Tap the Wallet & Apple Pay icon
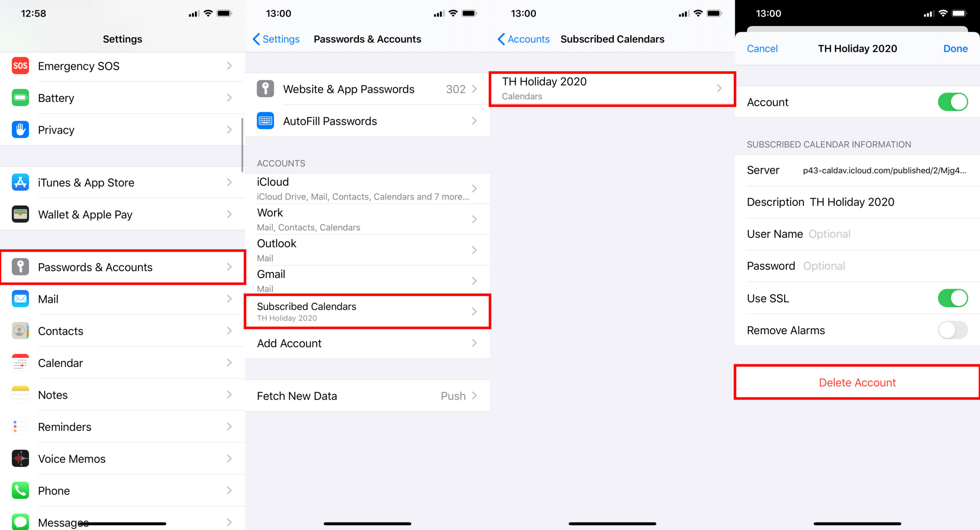 (x=20, y=214)
